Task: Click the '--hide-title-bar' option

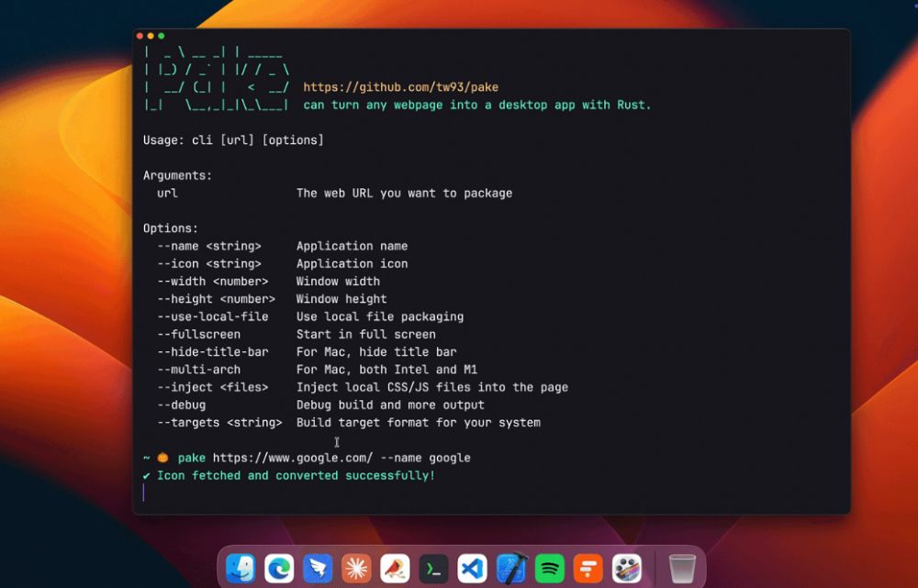Action: click(213, 351)
